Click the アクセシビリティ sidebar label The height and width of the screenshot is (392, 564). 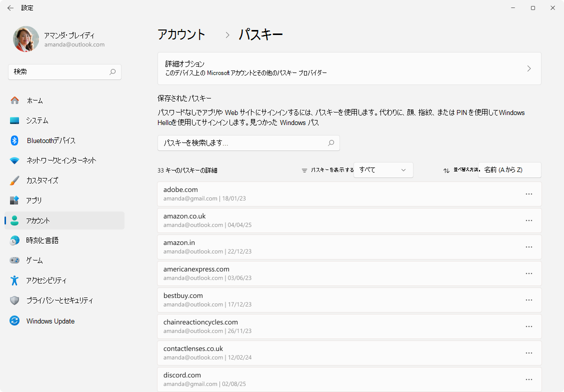click(x=46, y=280)
